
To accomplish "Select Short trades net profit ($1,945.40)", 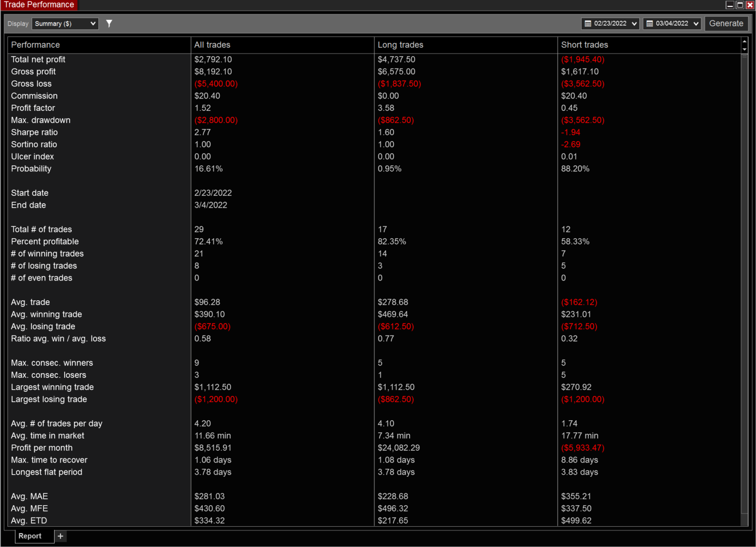I will [x=583, y=59].
